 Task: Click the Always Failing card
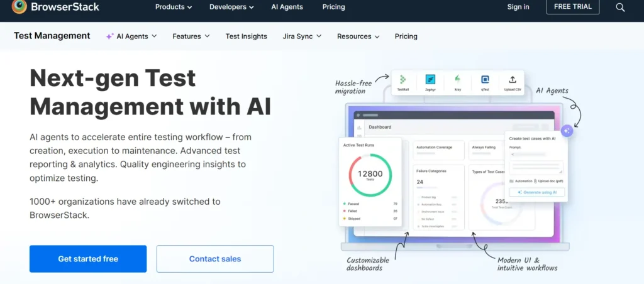pos(487,150)
